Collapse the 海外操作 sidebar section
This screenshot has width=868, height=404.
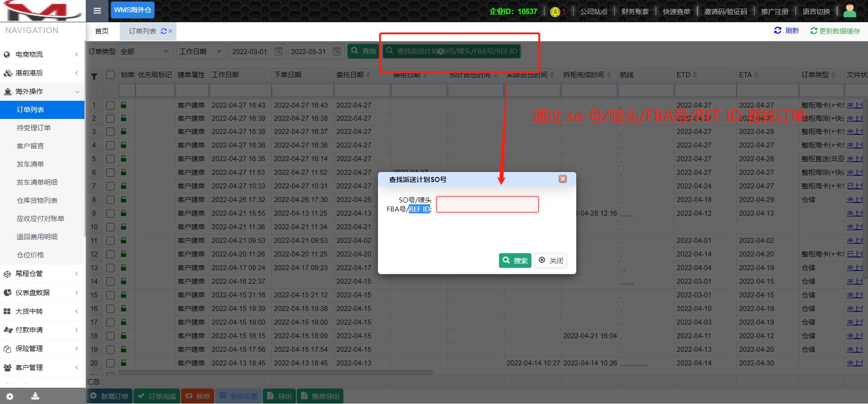click(x=42, y=92)
